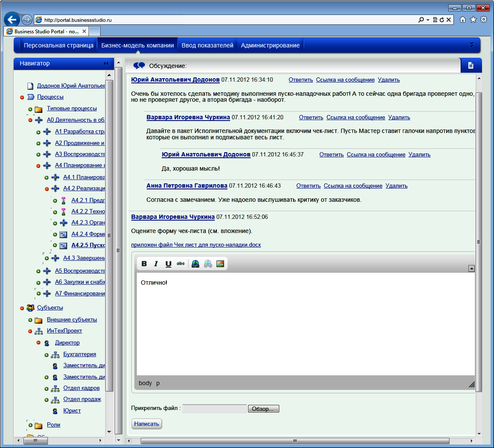Screen dimensions: 494x448
Task: Expand the Роли folder node
Action: point(30,425)
